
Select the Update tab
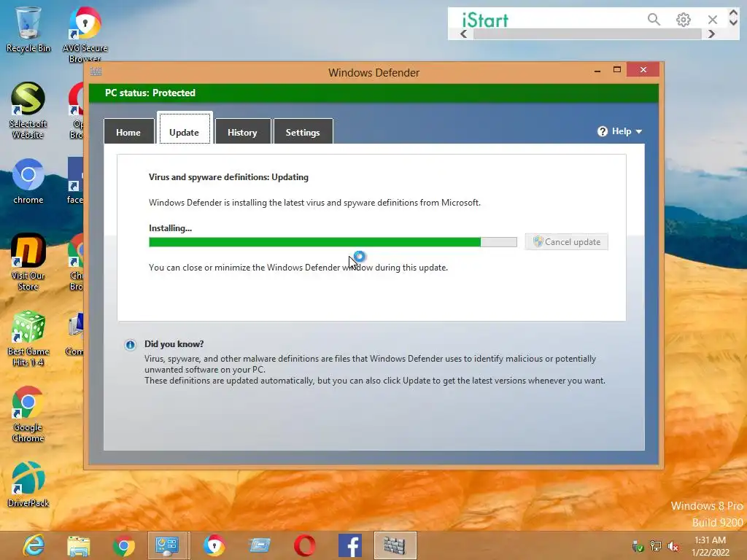pos(185,128)
